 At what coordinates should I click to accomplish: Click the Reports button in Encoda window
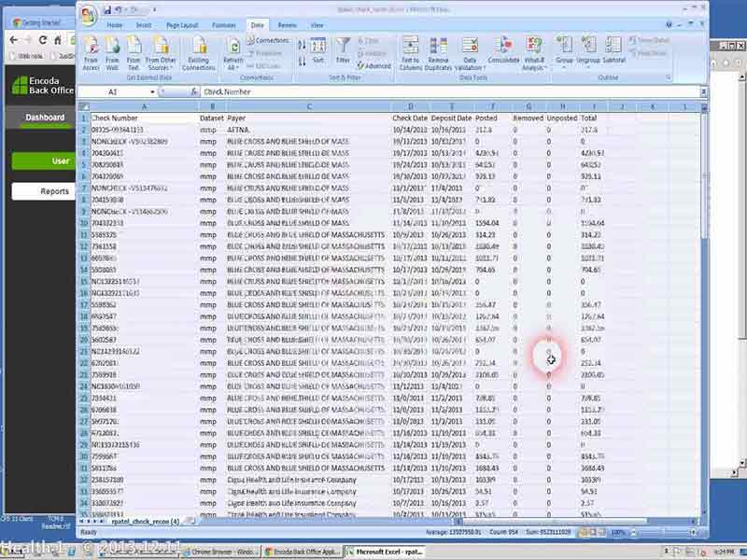pyautogui.click(x=44, y=191)
